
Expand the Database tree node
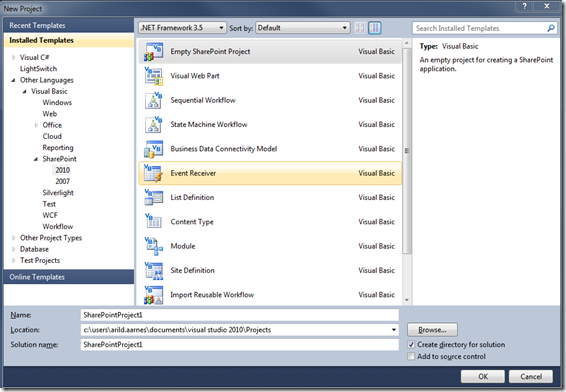click(14, 249)
